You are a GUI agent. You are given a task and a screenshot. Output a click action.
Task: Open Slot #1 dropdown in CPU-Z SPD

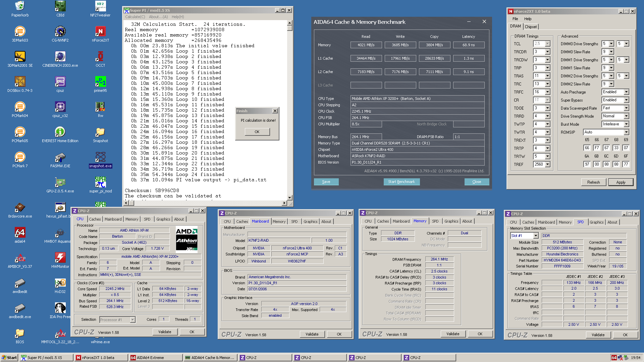536,236
